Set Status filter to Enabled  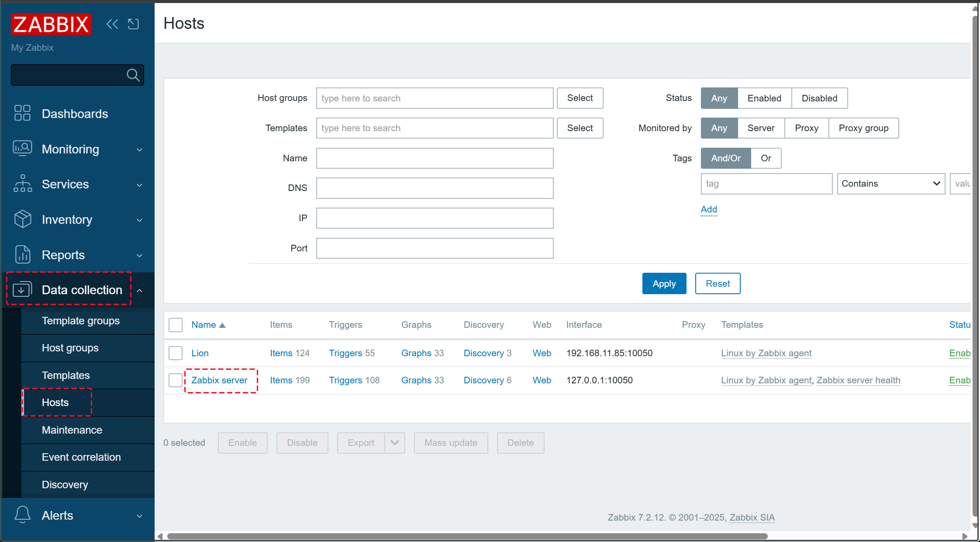tap(764, 98)
